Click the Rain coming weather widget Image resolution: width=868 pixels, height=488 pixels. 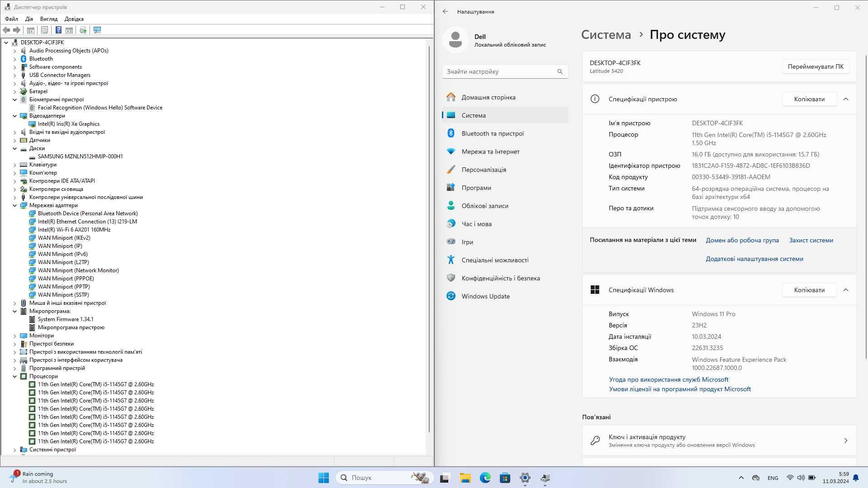(38, 478)
